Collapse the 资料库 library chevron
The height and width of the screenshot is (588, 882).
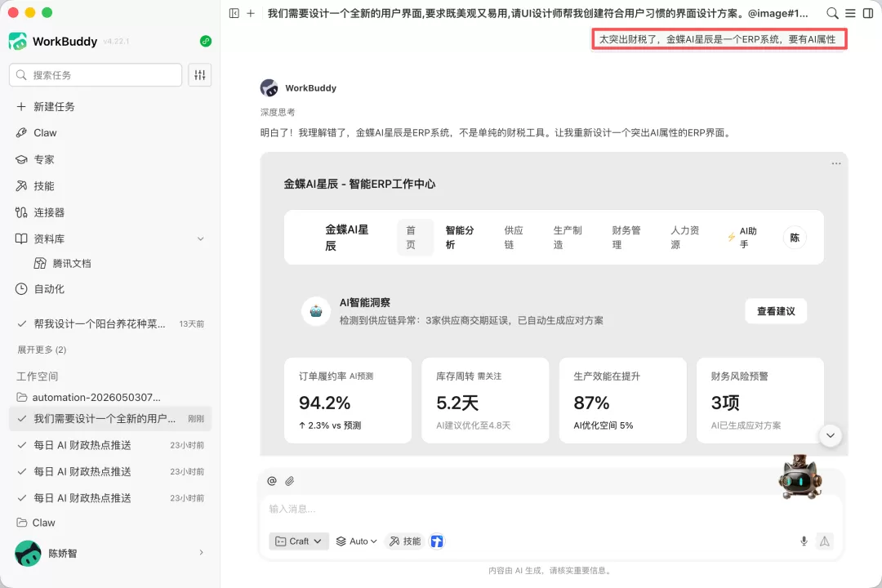(x=201, y=238)
